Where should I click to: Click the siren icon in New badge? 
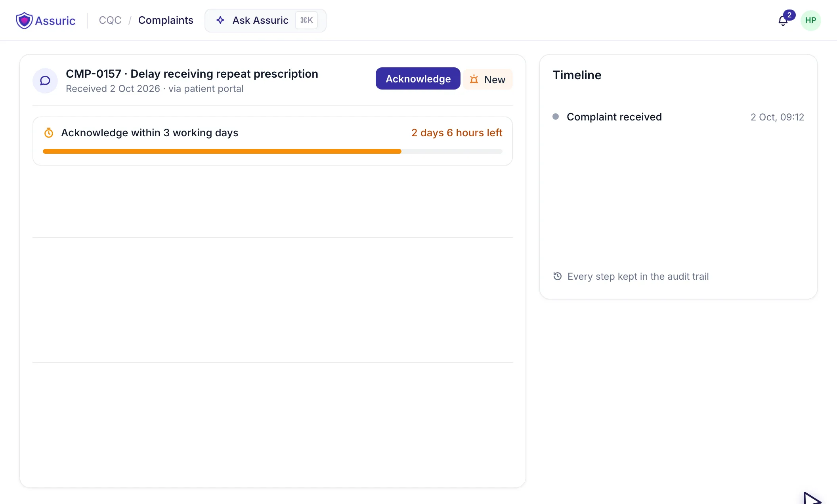click(x=474, y=79)
